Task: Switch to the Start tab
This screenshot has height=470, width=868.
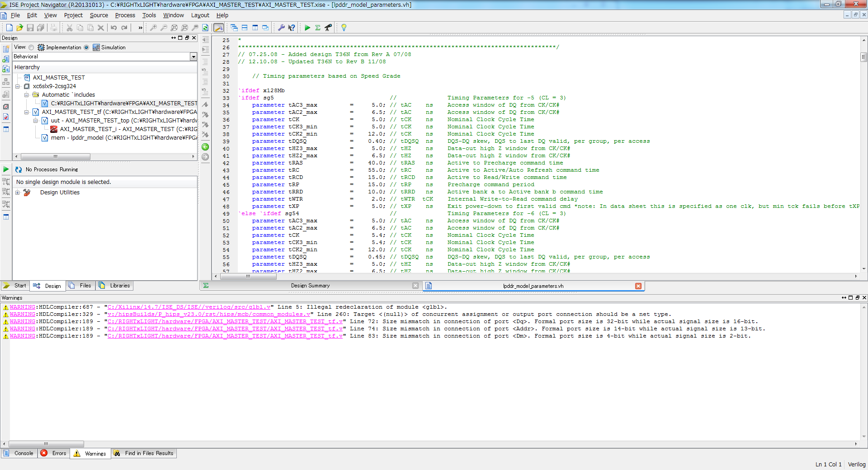Action: tap(15, 286)
